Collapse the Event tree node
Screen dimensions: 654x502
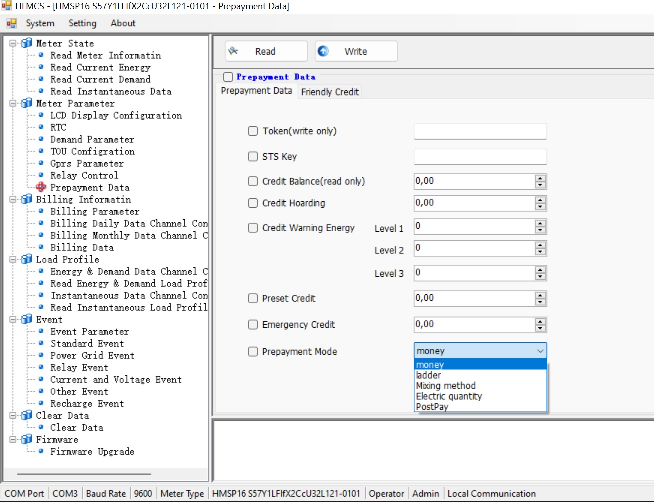[11, 320]
